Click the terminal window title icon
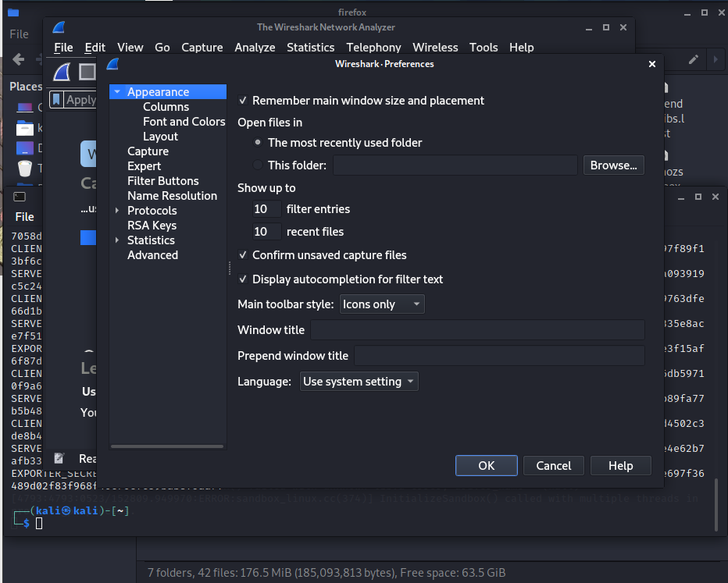This screenshot has height=583, width=728. point(20,197)
